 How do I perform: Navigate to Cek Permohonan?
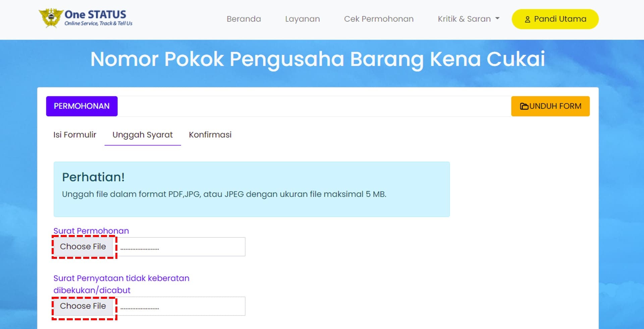[x=379, y=19]
